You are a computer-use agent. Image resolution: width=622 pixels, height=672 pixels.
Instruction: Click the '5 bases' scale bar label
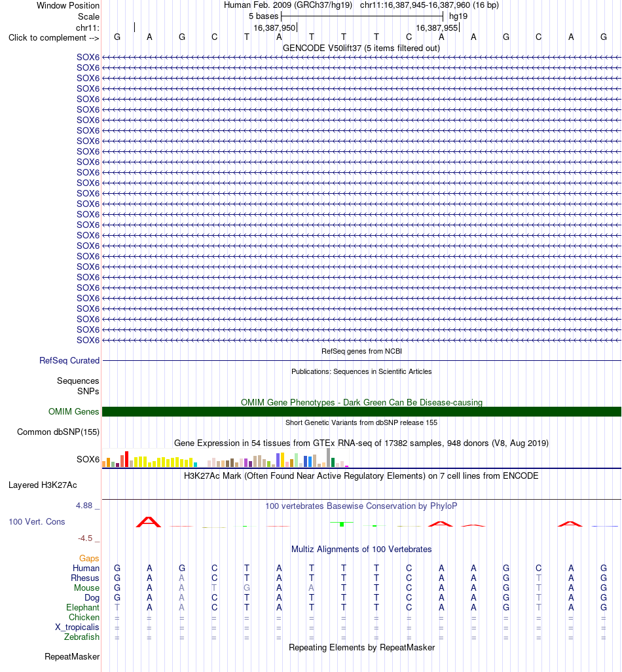pos(263,16)
